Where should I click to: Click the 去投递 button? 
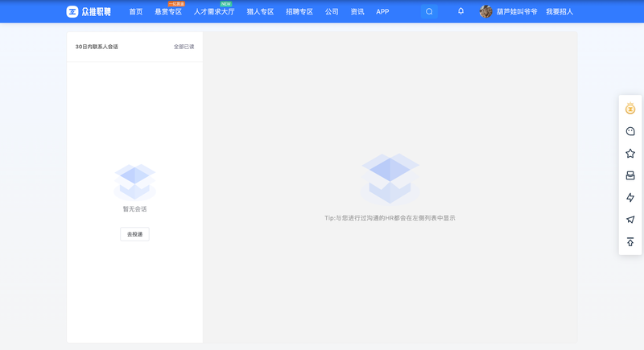[x=134, y=234]
